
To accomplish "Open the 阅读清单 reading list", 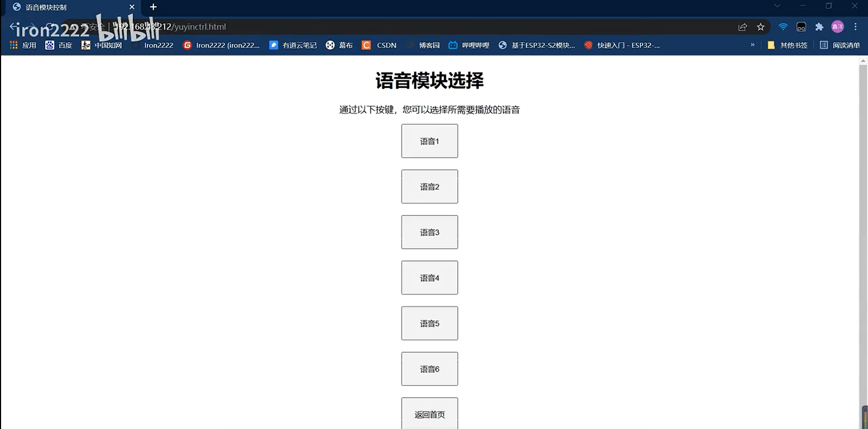I will click(x=840, y=45).
